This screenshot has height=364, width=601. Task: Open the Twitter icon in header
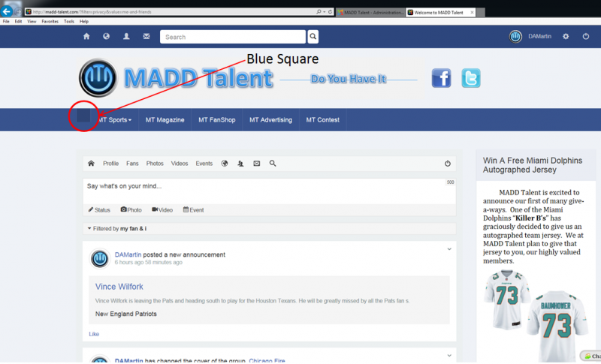click(471, 79)
